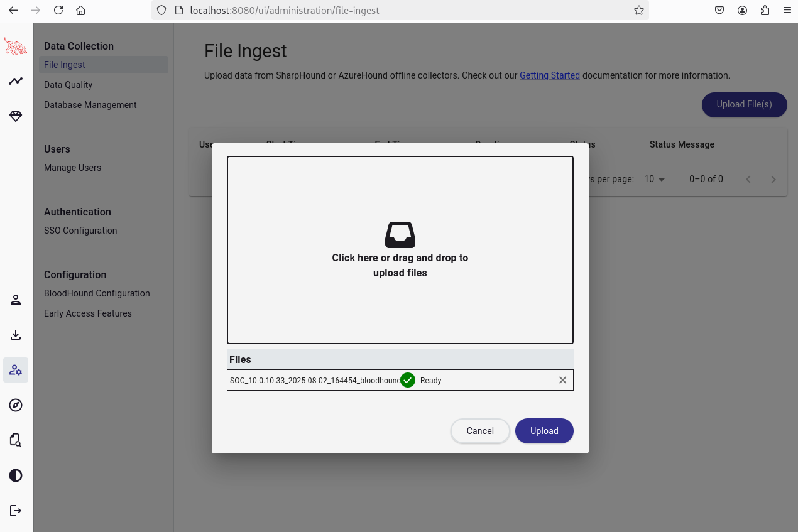798x532 pixels.
Task: Open the browser Extensions icon
Action: pos(765,10)
